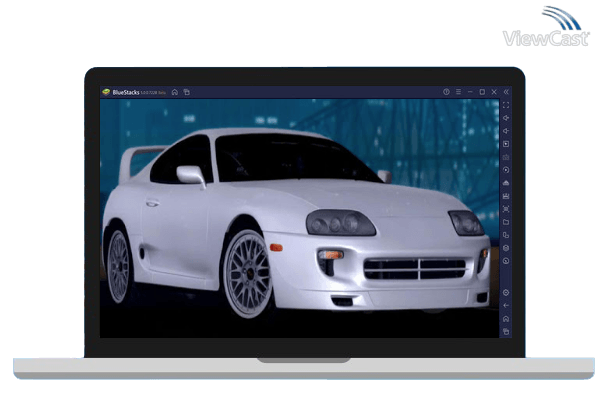Screen dimensions: 602x414
Task: Open recent apps icon at the sidebar bottom
Action: 506,331
